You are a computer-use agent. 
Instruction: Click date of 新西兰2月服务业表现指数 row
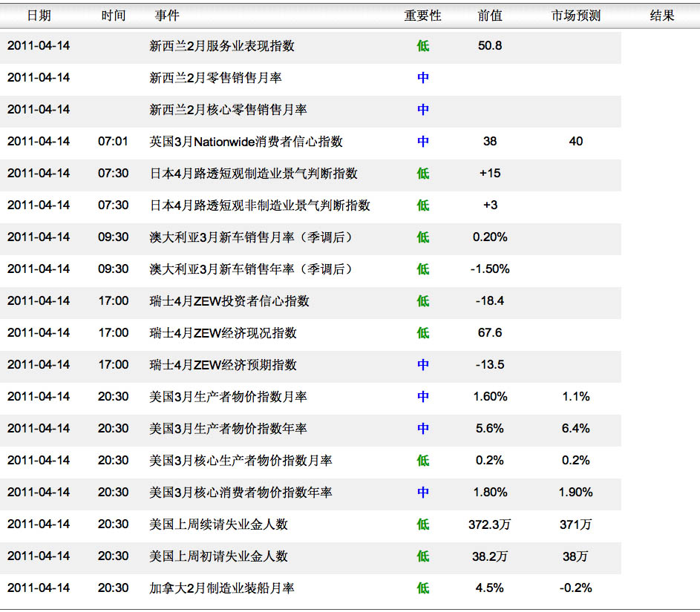click(39, 45)
